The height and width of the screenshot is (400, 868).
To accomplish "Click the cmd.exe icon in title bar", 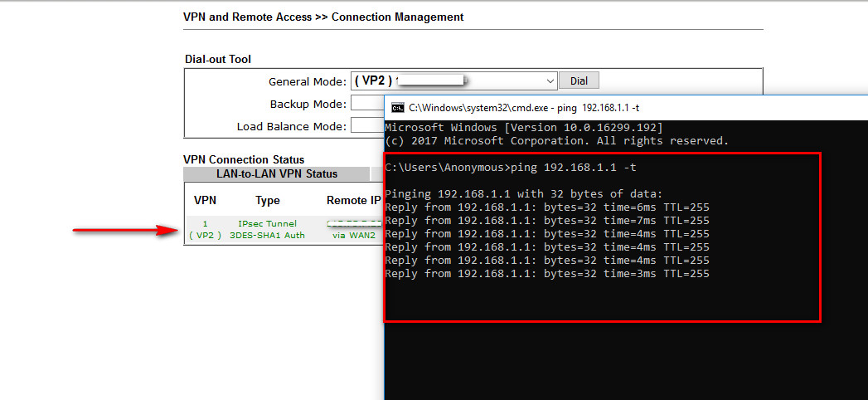I will tap(398, 107).
